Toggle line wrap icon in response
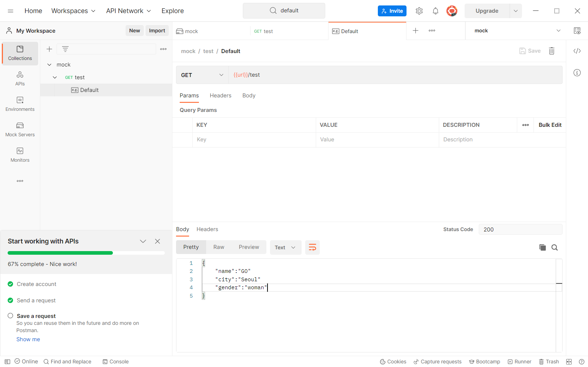This screenshot has height=367, width=588. tap(313, 247)
